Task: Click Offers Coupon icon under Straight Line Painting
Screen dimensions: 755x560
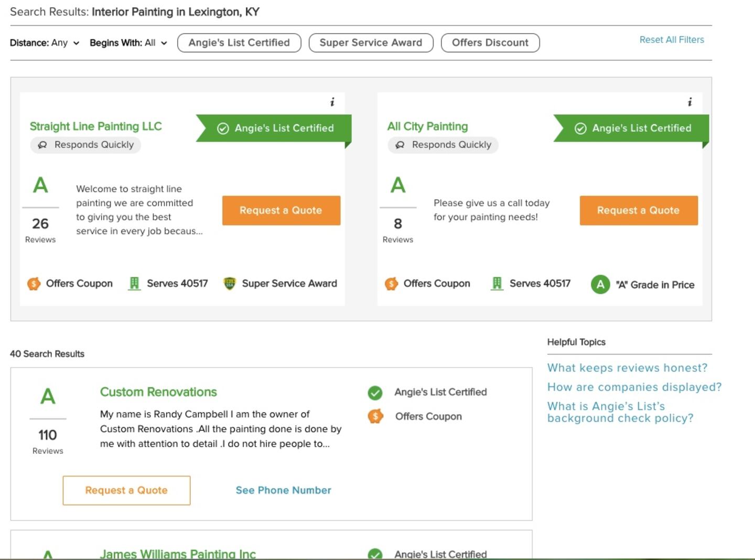Action: 34,284
